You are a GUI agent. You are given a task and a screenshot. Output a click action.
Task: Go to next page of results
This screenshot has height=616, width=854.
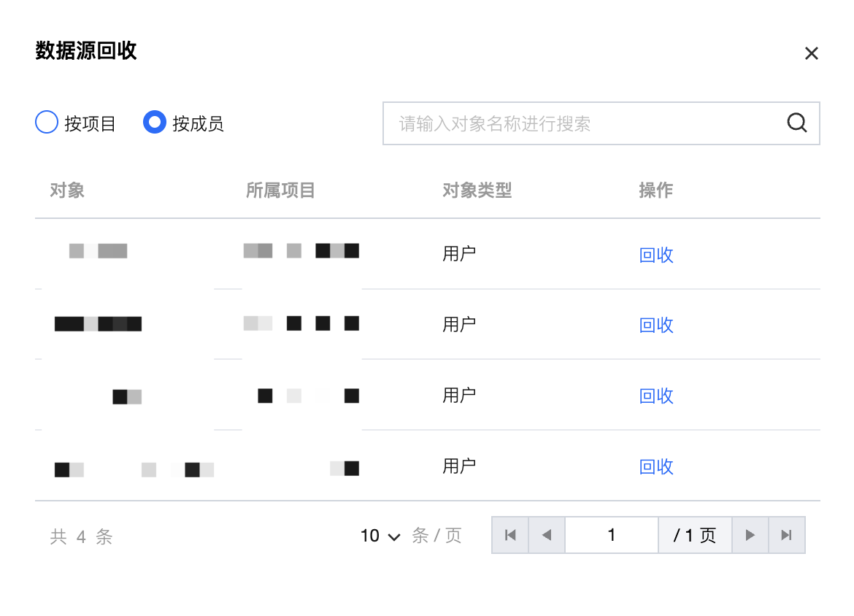pos(750,535)
